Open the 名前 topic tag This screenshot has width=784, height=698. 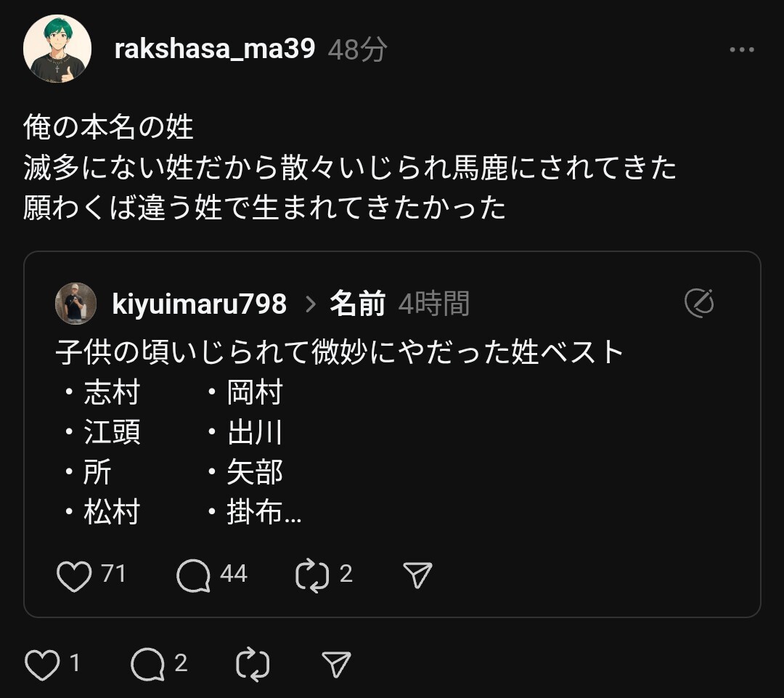357,304
